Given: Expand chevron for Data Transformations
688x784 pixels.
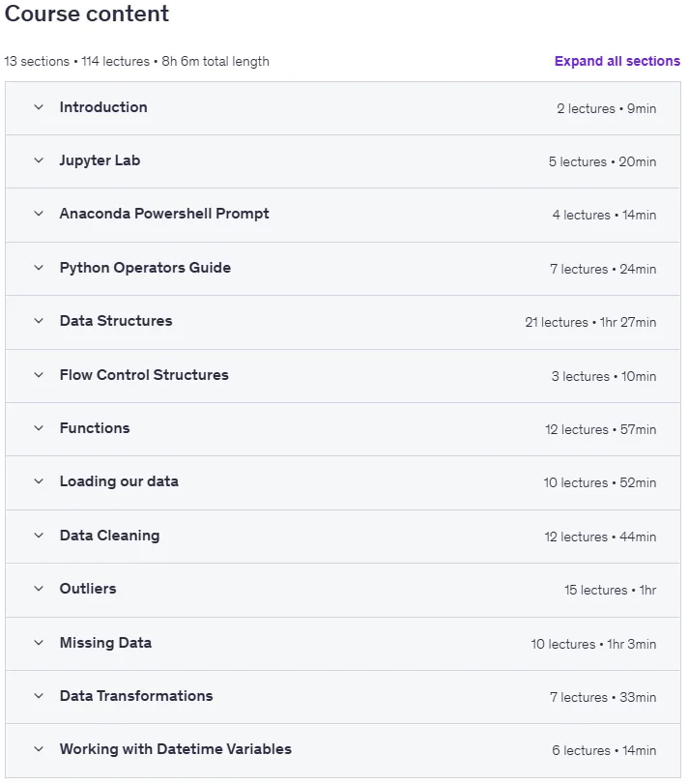Looking at the screenshot, I should [x=39, y=696].
